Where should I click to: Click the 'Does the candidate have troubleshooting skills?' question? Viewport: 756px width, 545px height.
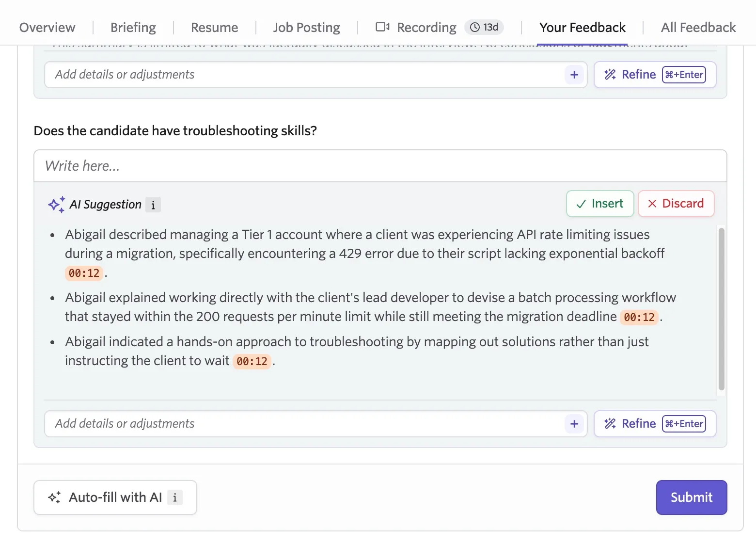pos(175,131)
